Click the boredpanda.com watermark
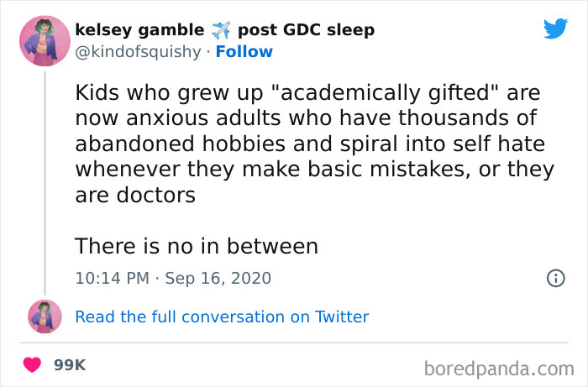Screen dimensions: 588x387 click(x=499, y=367)
